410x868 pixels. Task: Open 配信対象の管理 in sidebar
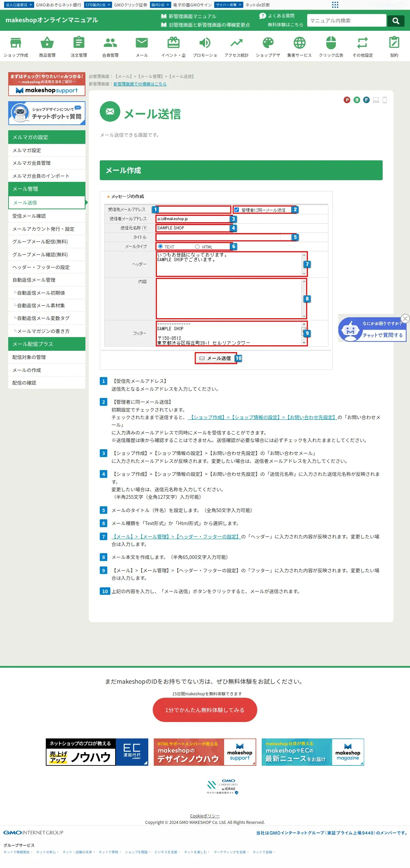click(47, 357)
